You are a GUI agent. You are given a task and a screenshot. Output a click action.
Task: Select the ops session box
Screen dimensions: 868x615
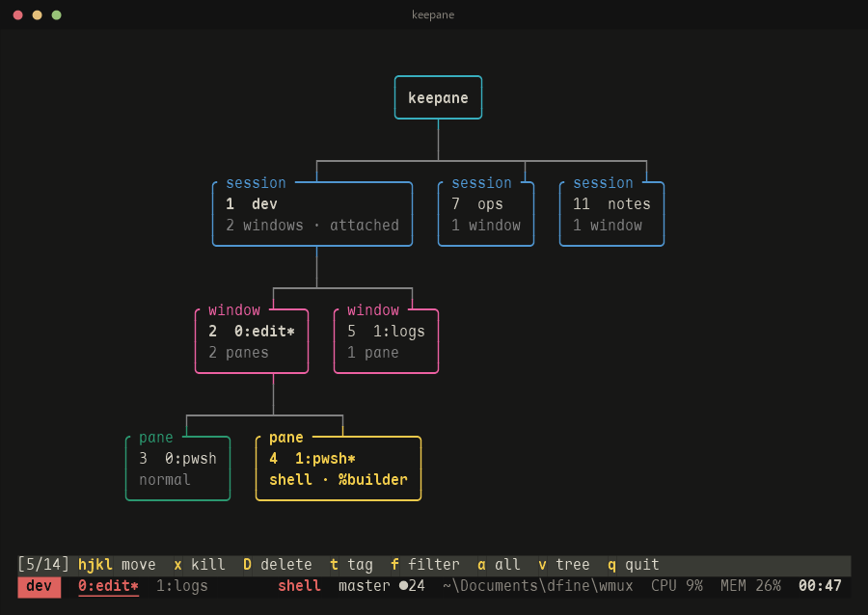click(x=485, y=213)
